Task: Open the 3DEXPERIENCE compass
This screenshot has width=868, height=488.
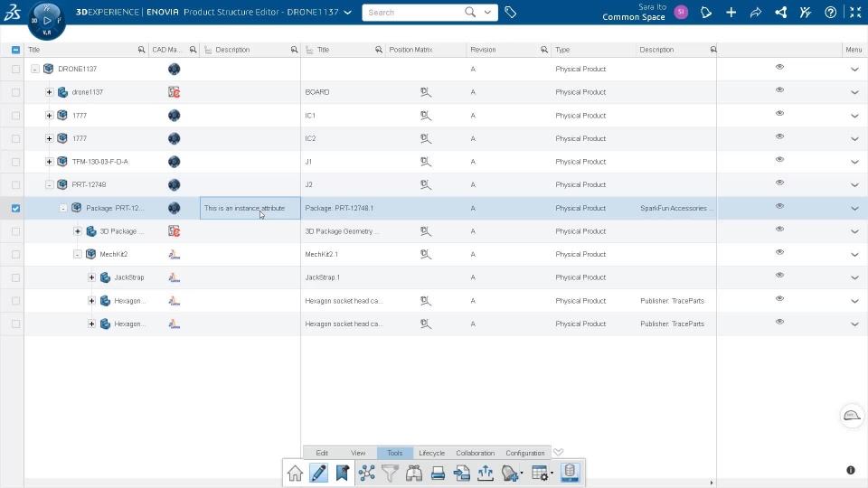Action: [46, 21]
